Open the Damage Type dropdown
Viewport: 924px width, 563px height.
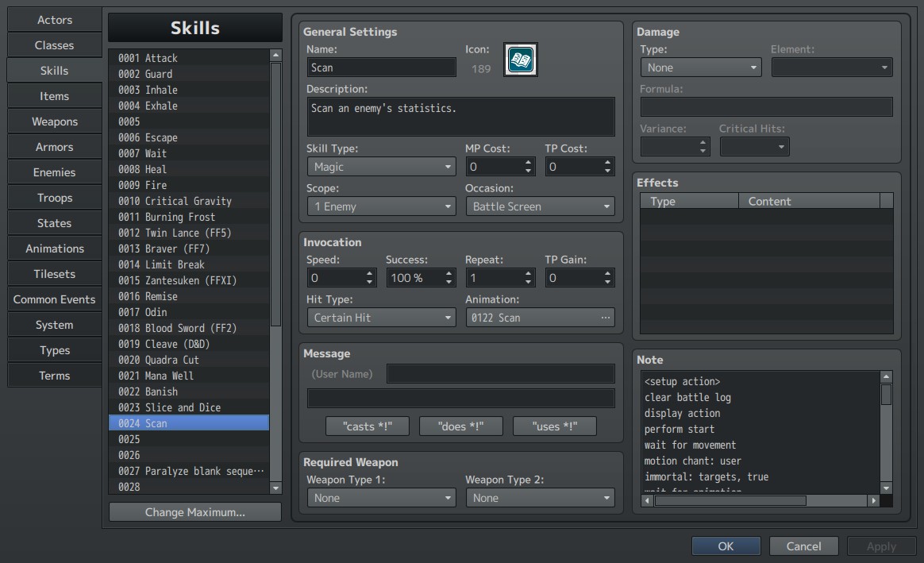click(x=701, y=67)
